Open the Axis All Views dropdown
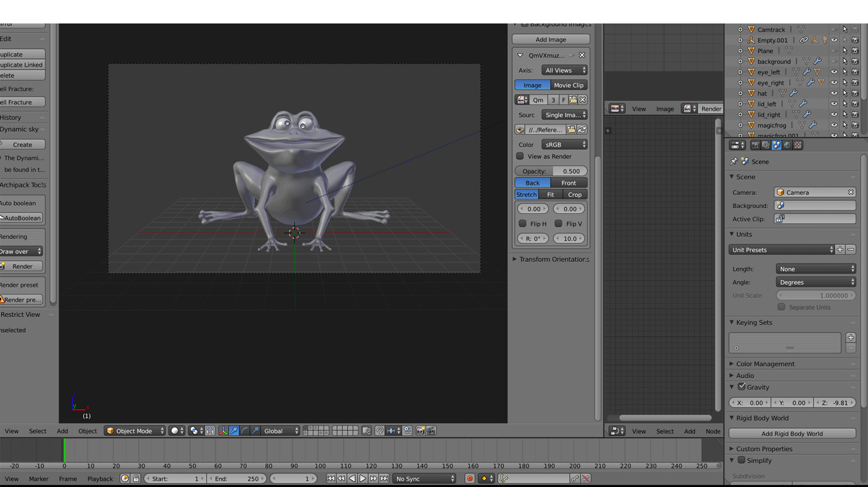868x487 pixels. [x=564, y=70]
